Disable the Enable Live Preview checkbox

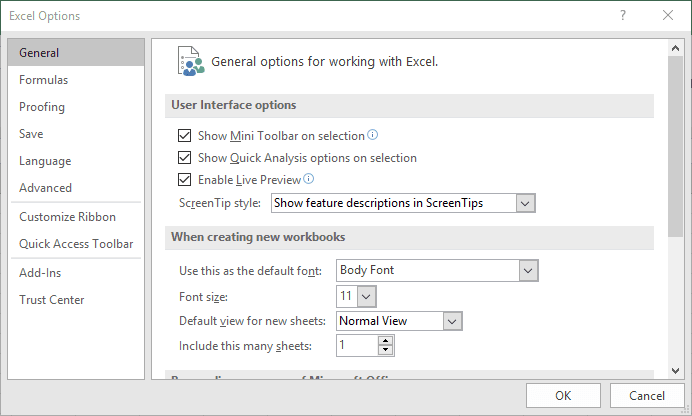(184, 180)
